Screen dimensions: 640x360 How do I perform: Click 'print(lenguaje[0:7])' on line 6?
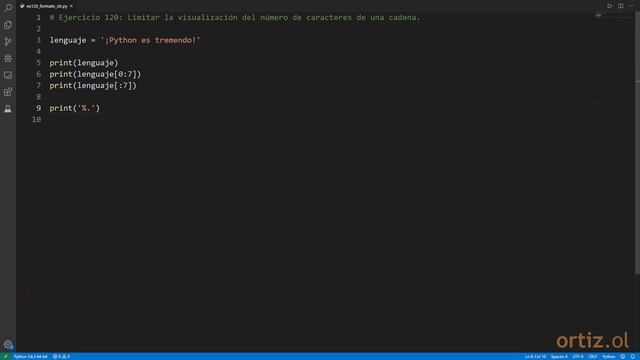pos(95,74)
